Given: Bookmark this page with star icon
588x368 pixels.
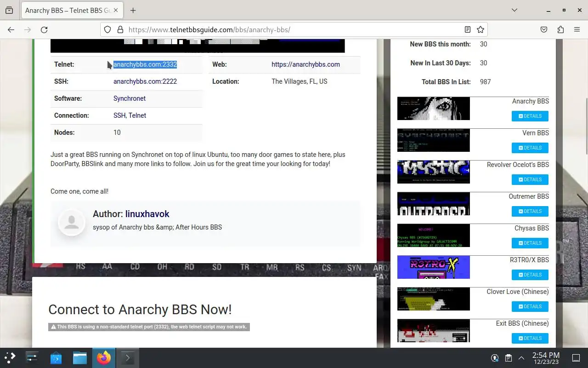Looking at the screenshot, I should click(481, 29).
